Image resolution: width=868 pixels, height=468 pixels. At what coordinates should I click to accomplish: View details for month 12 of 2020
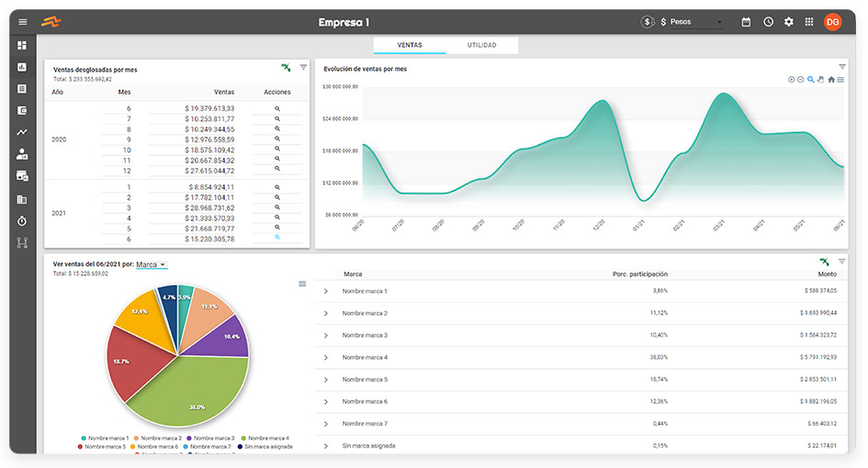click(277, 169)
